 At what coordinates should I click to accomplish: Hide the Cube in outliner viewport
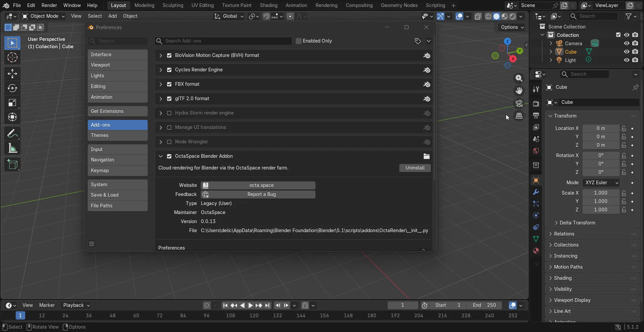pos(627,52)
